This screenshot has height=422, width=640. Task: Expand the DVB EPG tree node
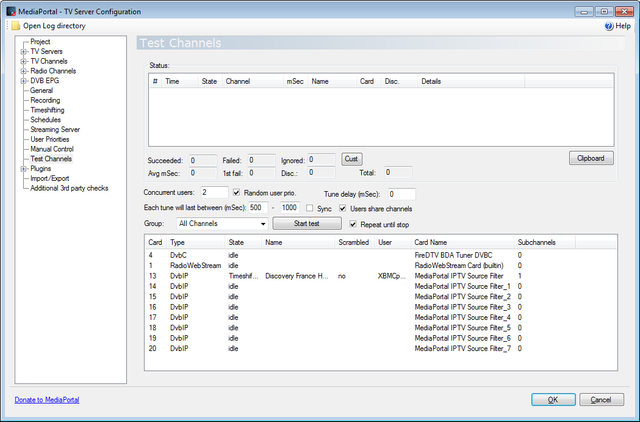23,81
